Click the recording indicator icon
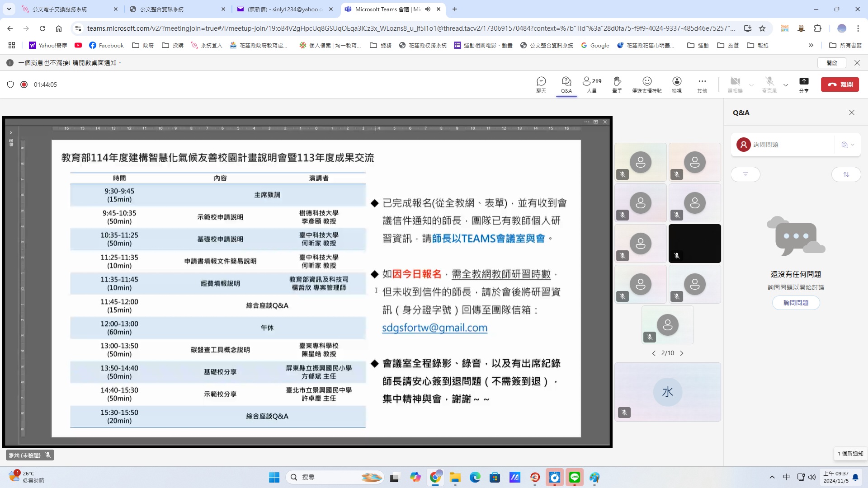This screenshot has height=488, width=868. click(24, 84)
